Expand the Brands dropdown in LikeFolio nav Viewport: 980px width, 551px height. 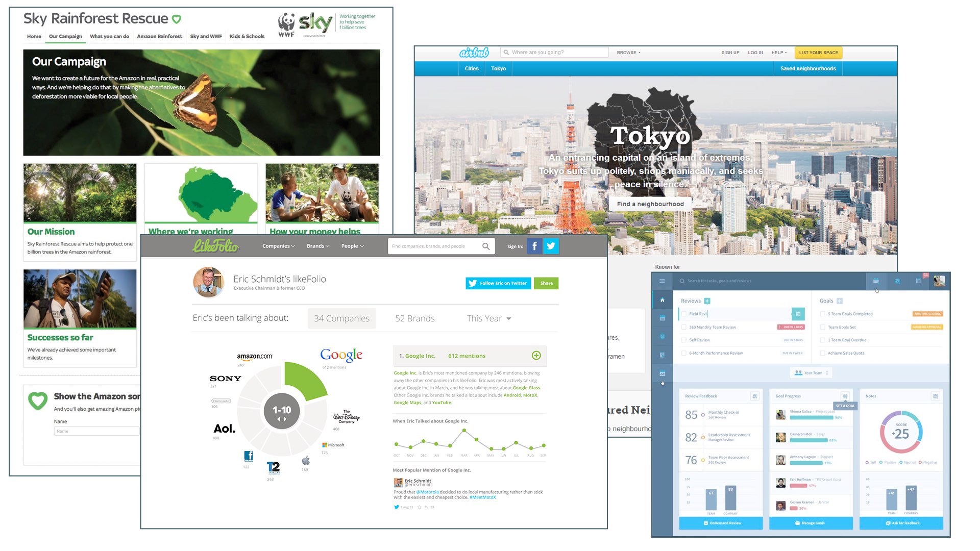coord(317,245)
